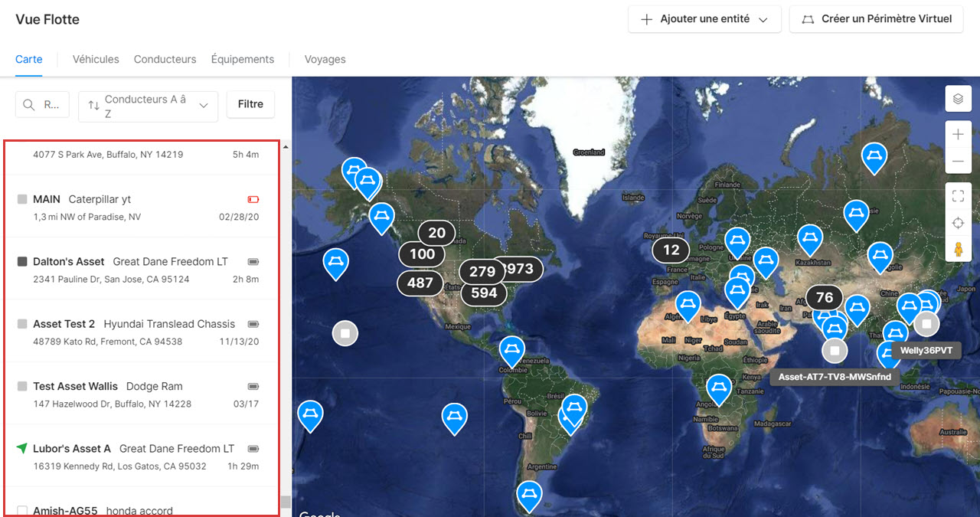980x517 pixels.
Task: Click address 2341 Pauline Dr, San Jose
Action: pos(111,279)
